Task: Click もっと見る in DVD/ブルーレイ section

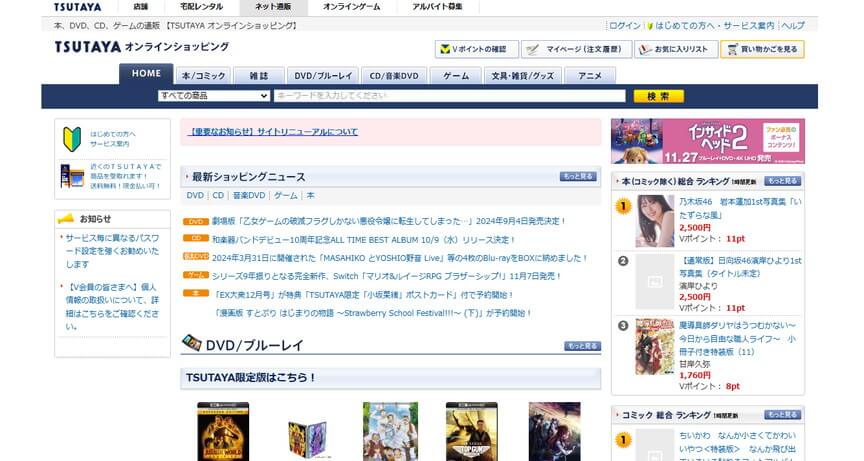Action: click(x=582, y=346)
